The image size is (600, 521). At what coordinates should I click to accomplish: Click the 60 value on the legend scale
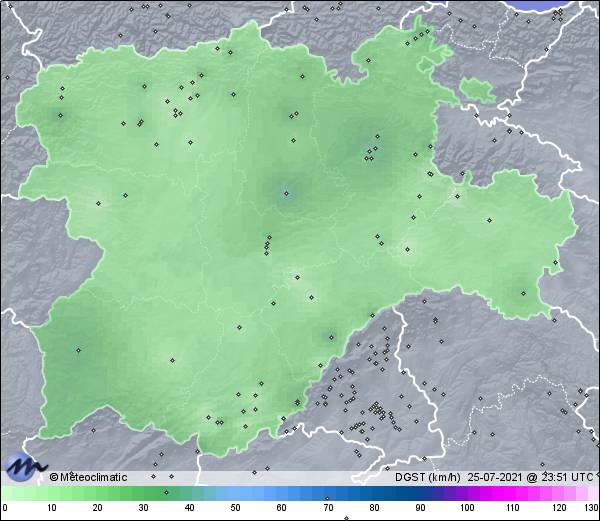[281, 508]
